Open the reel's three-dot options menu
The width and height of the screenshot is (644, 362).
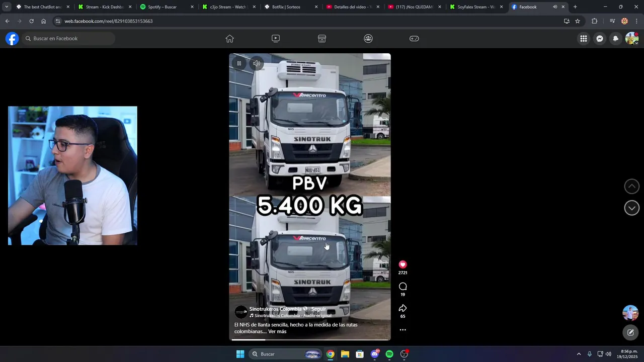(x=403, y=330)
